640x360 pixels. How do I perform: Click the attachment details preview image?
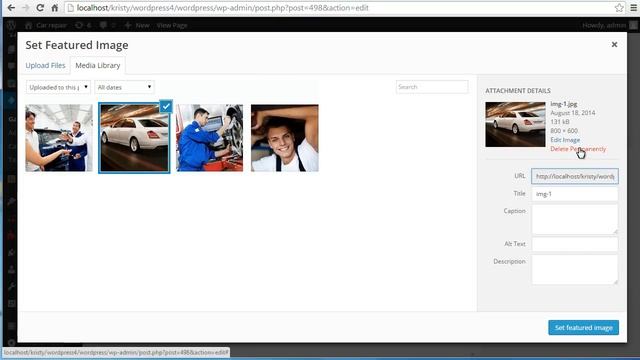point(515,124)
